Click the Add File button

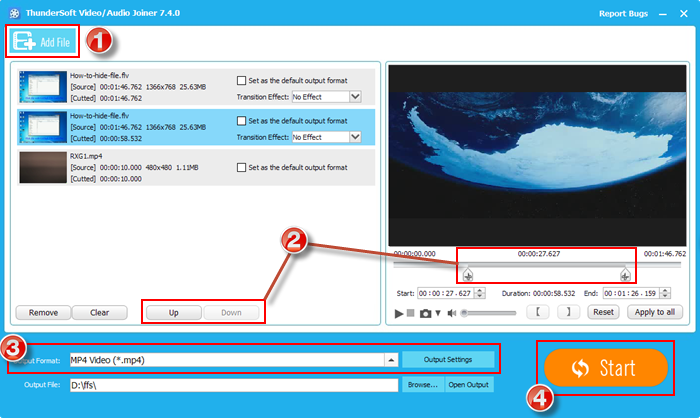(43, 41)
